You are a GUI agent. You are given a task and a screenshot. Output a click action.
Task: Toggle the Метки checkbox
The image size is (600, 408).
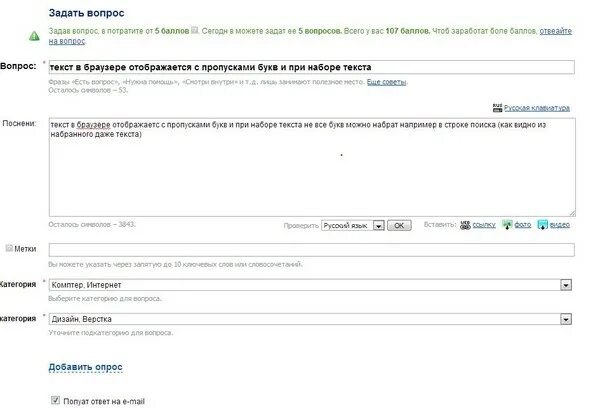10,248
